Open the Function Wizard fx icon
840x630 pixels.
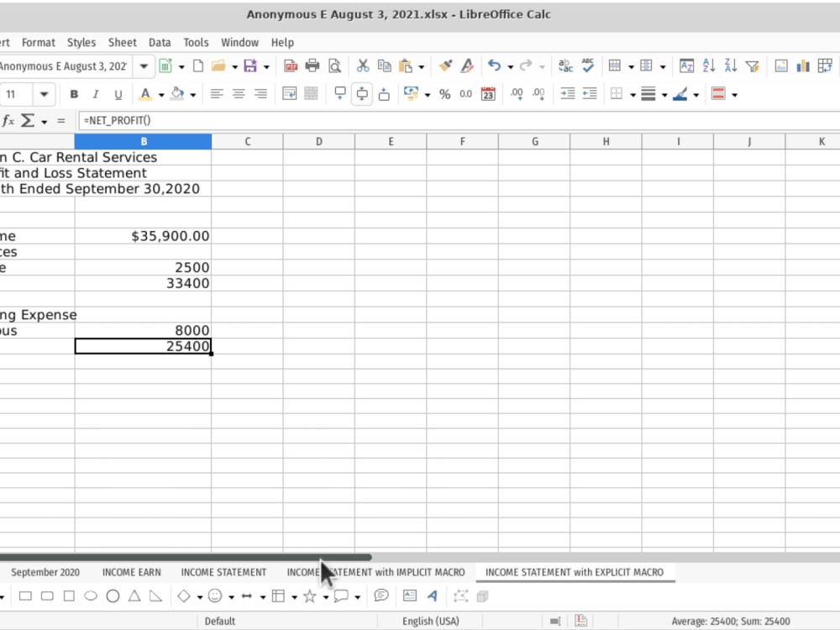pos(8,120)
